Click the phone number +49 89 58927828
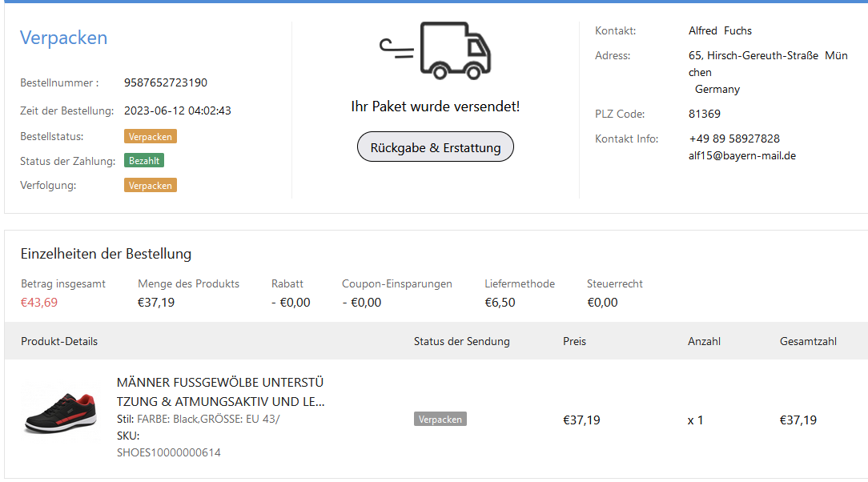 click(x=733, y=139)
